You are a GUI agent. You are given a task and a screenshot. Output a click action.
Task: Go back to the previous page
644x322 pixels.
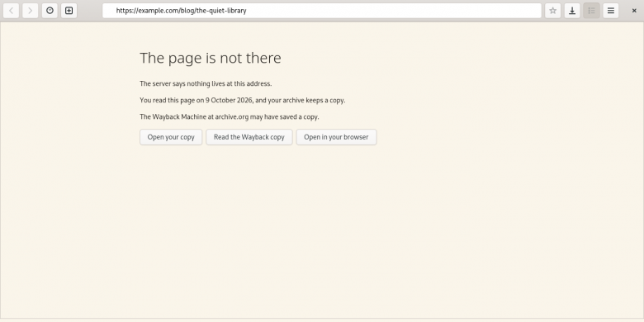(x=11, y=11)
